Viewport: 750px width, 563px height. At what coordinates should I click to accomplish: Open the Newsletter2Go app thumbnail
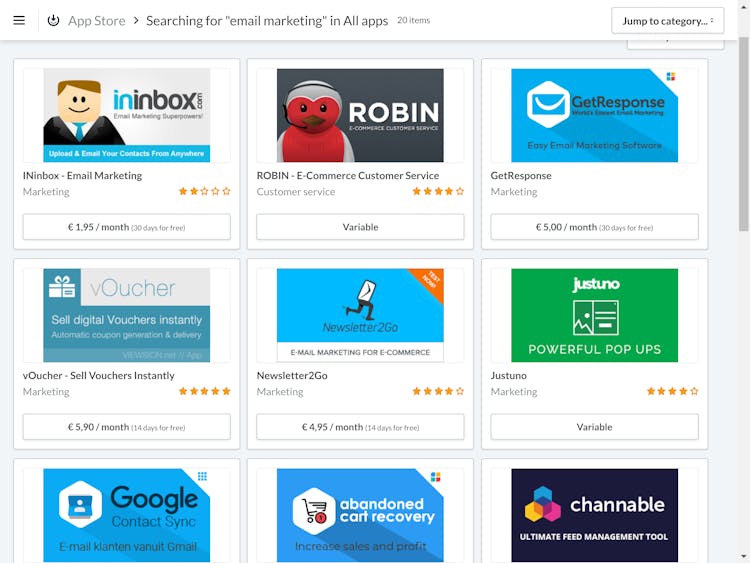click(360, 315)
